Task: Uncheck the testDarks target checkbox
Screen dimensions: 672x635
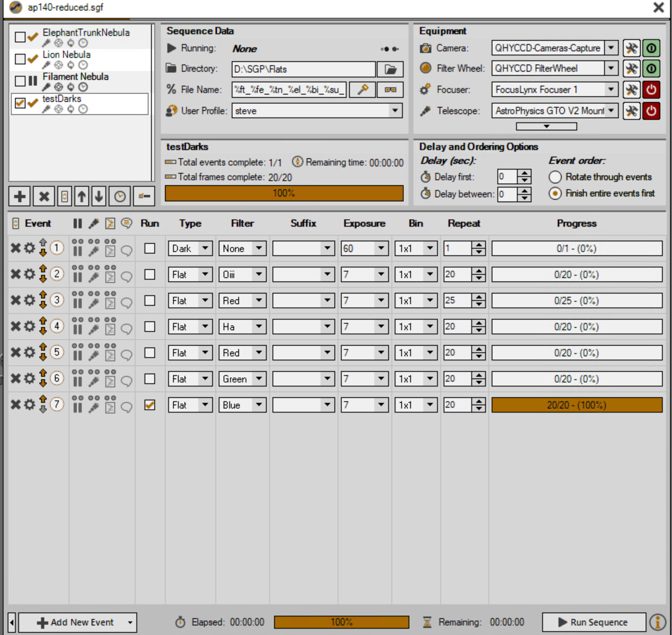Action: click(20, 103)
